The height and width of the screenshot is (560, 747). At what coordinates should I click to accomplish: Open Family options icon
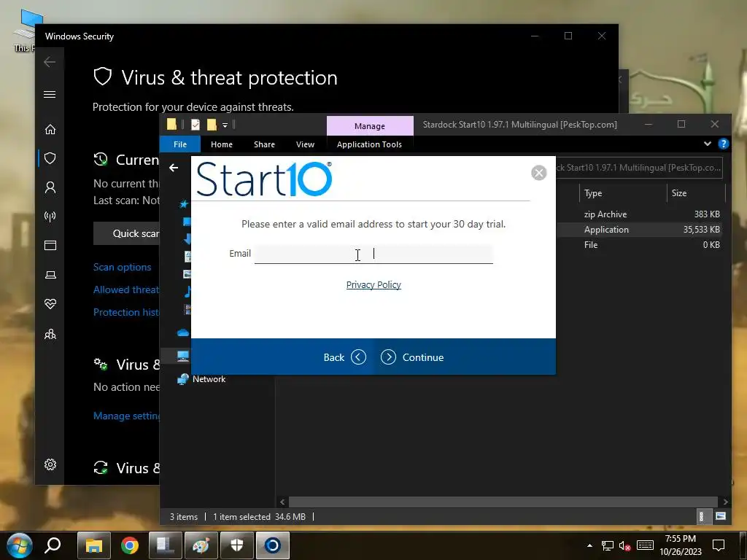[50, 334]
